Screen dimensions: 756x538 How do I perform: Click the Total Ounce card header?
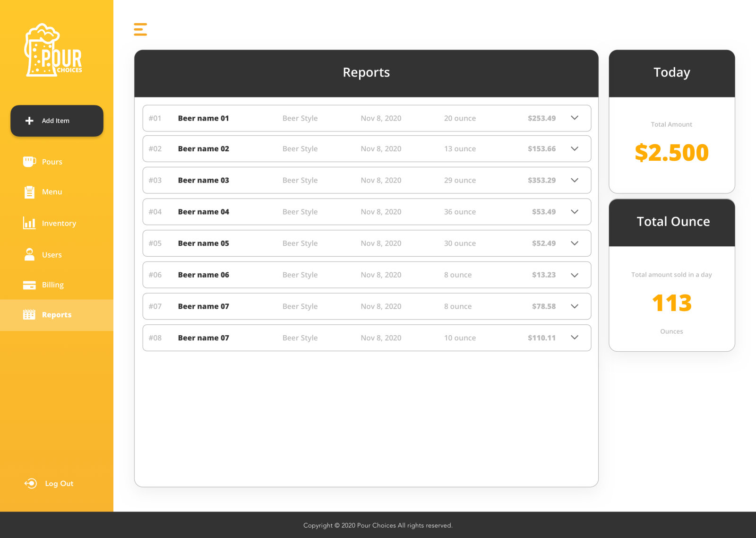pos(673,221)
